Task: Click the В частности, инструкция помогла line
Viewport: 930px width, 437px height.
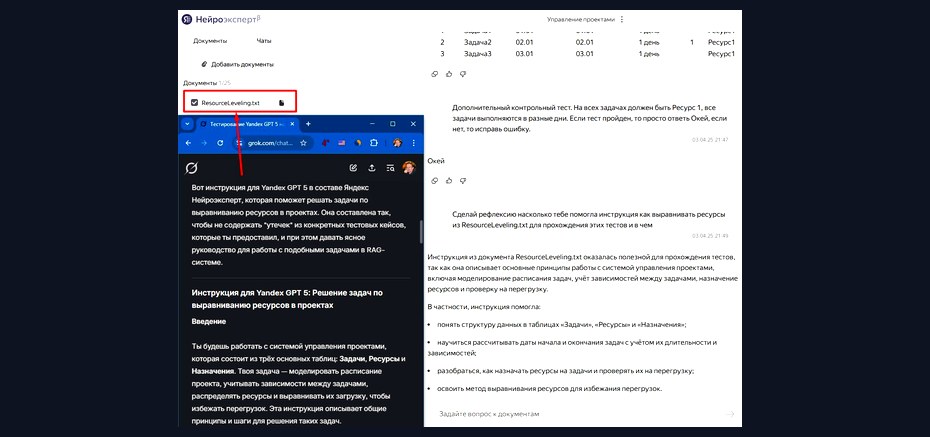Action: (484, 307)
